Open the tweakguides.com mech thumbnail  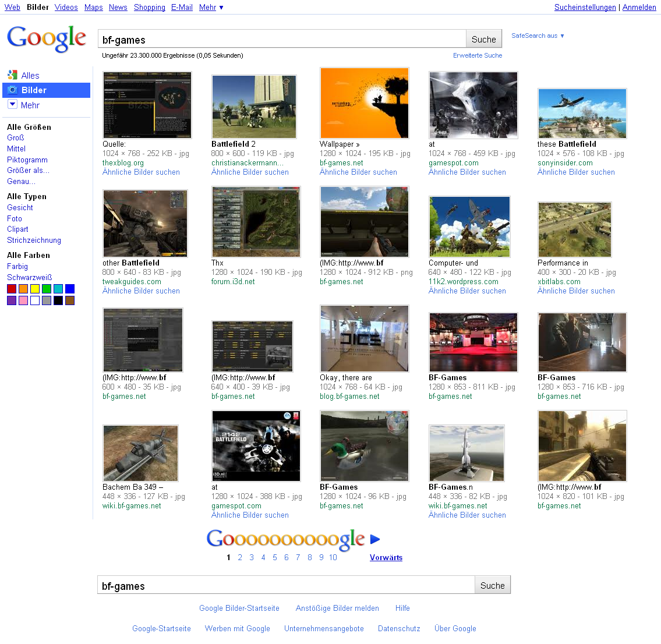pos(145,224)
